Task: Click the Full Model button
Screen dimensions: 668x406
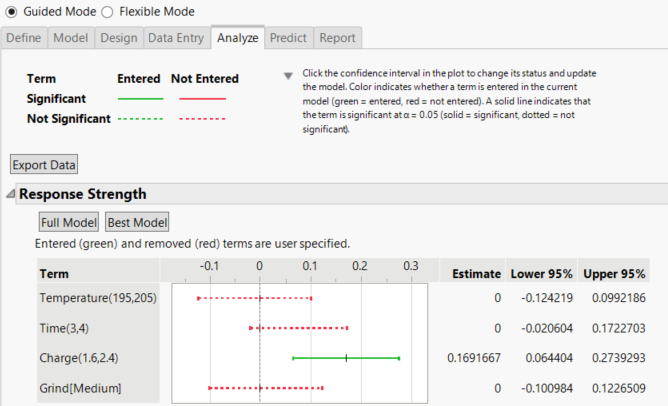Action: coord(69,222)
